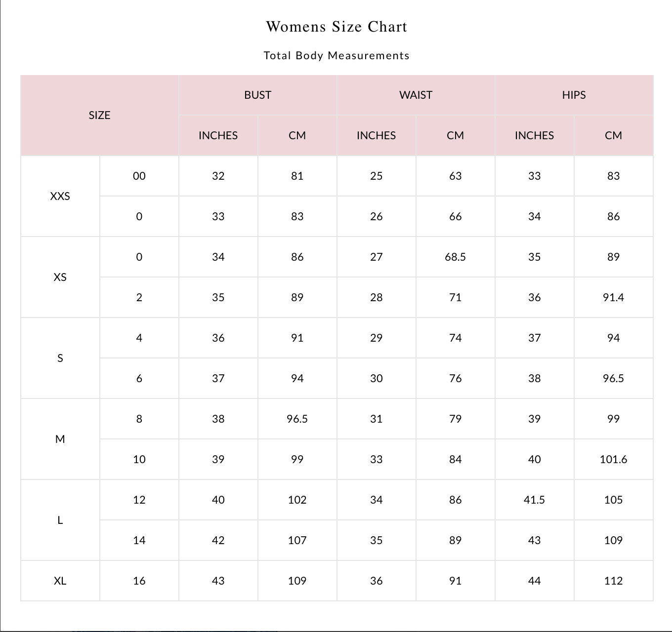Image resolution: width=672 pixels, height=632 pixels.
Task: Select the 112 hips CM cell
Action: pyautogui.click(x=613, y=581)
